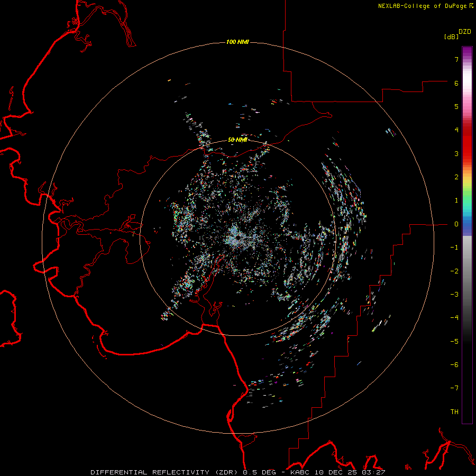The height and width of the screenshot is (476, 476).
Task: Click the -5 value on the color scale
Action: pyautogui.click(x=454, y=342)
